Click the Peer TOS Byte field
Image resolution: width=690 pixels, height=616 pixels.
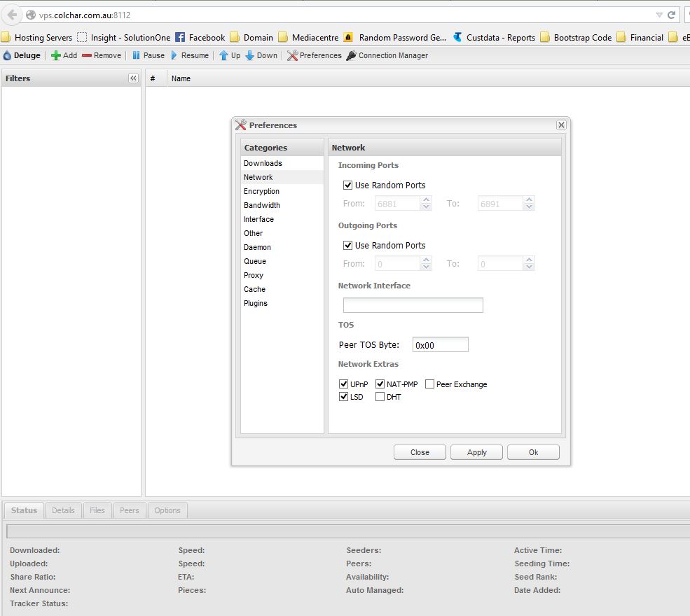440,345
